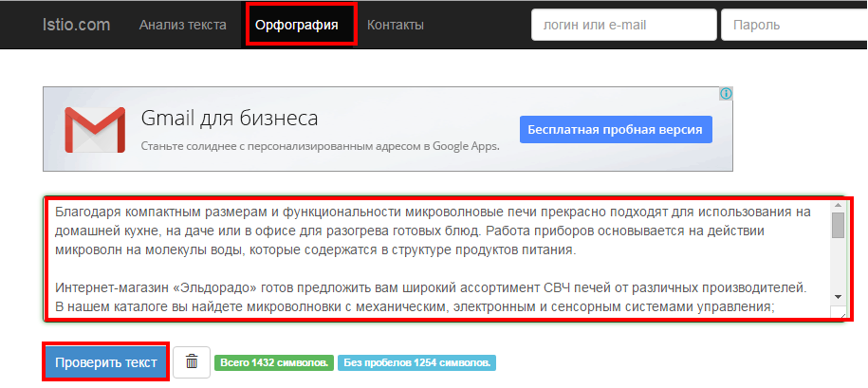Click inside the text area with article
This screenshot has width=868, height=388.
[x=437, y=258]
